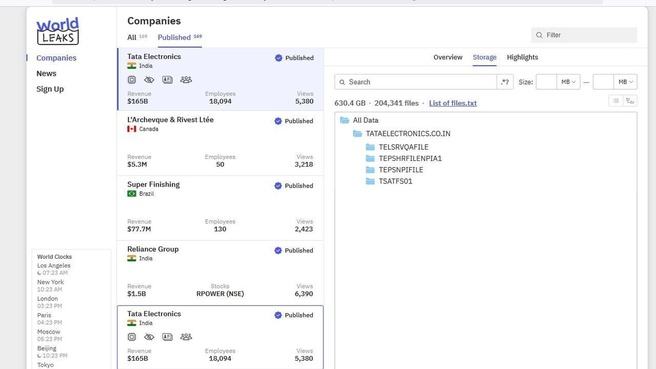The height and width of the screenshot is (369, 656).
Task: Focus the Filter companies input
Action: coord(584,35)
